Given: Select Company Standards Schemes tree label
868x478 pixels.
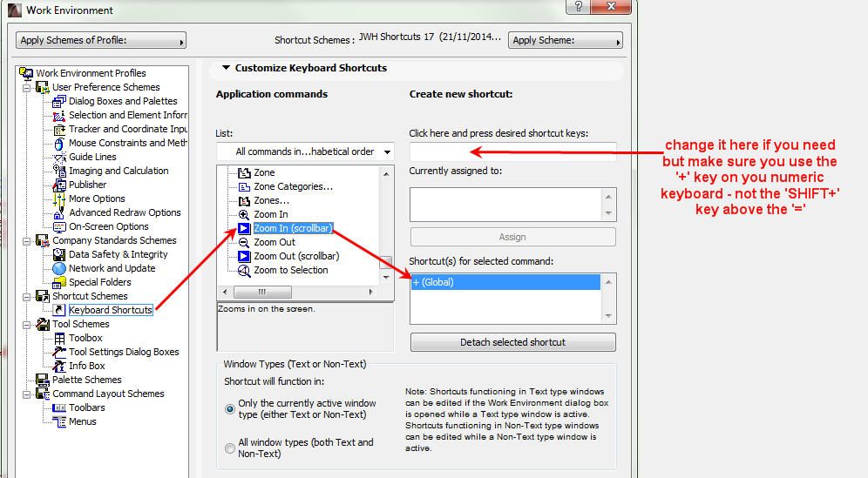Looking at the screenshot, I should pos(114,240).
